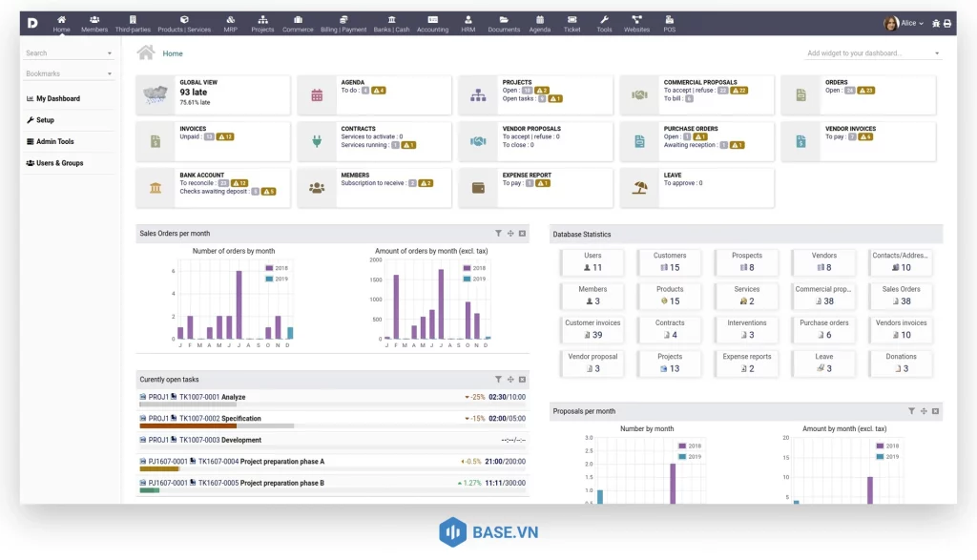Toggle the filter on Proposals per month widget
Image resolution: width=977 pixels, height=560 pixels.
[911, 411]
